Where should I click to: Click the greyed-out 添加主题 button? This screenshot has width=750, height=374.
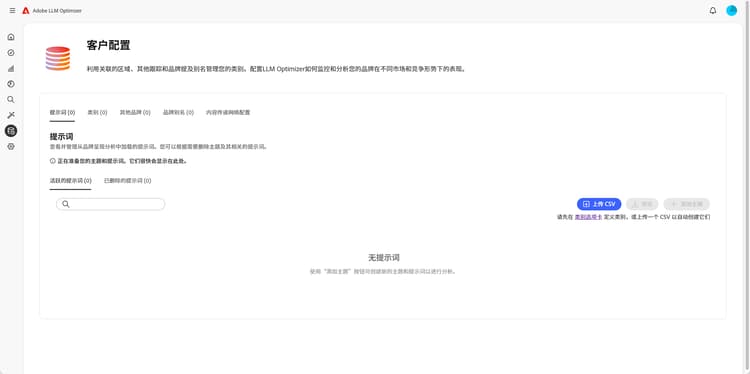[x=686, y=204]
